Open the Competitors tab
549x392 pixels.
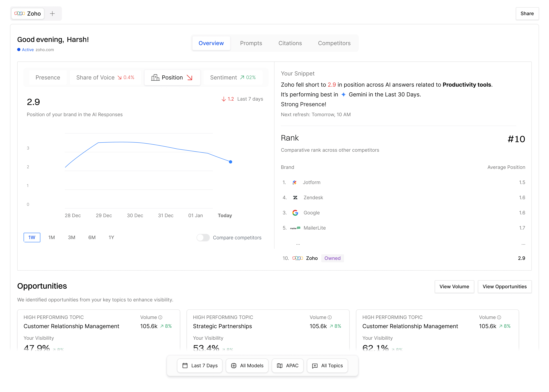tap(334, 43)
